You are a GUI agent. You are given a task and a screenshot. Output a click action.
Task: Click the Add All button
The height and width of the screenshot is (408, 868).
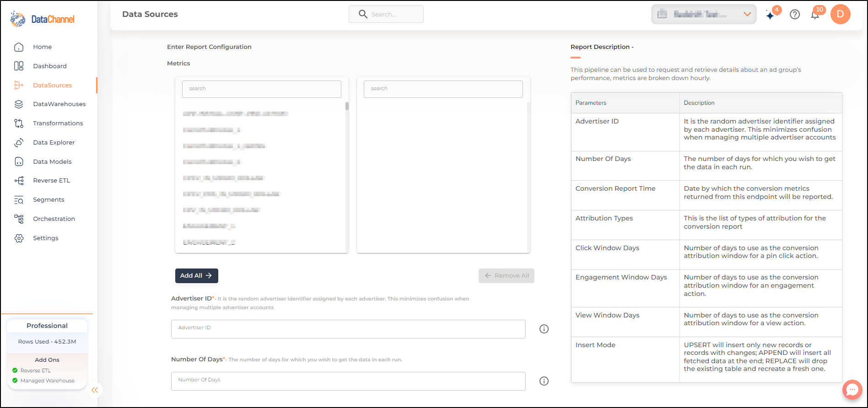tap(197, 276)
